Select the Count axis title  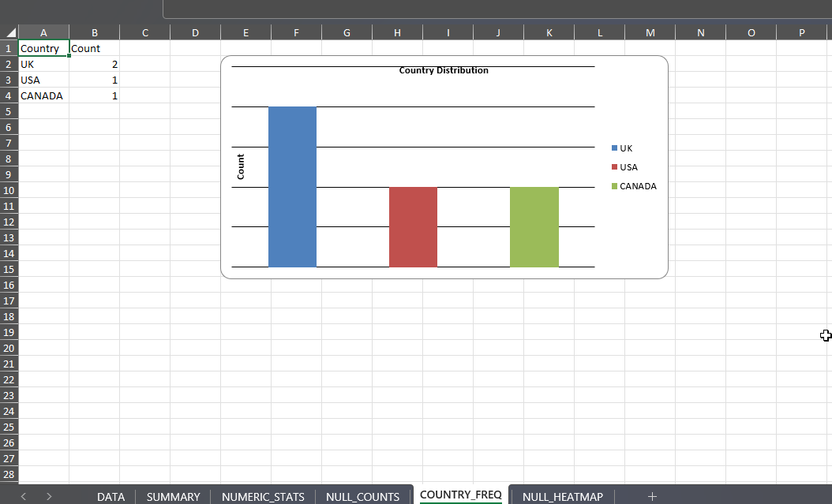[x=241, y=166]
